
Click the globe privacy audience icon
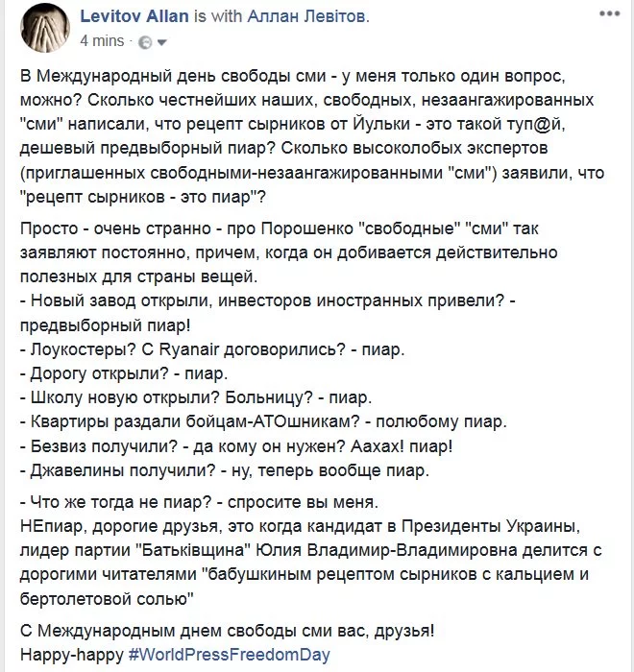tap(145, 42)
